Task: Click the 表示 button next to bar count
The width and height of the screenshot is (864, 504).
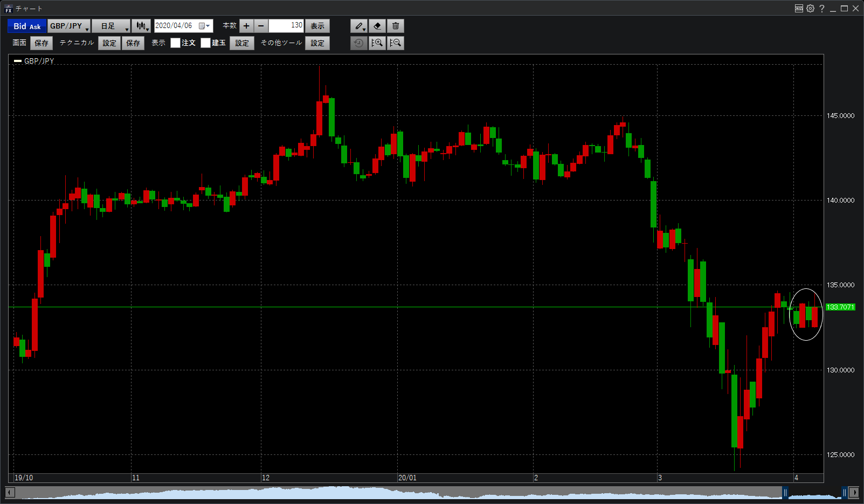Action: point(317,26)
